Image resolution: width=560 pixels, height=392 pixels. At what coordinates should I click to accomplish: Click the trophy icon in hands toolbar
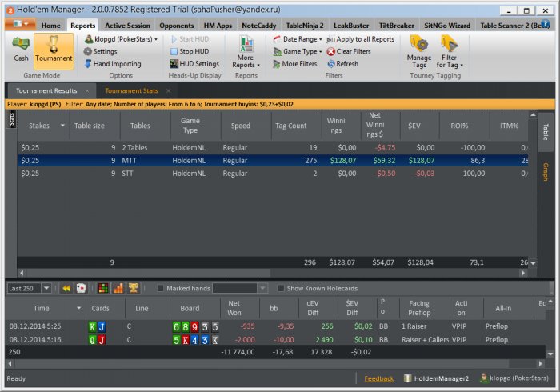(x=134, y=288)
